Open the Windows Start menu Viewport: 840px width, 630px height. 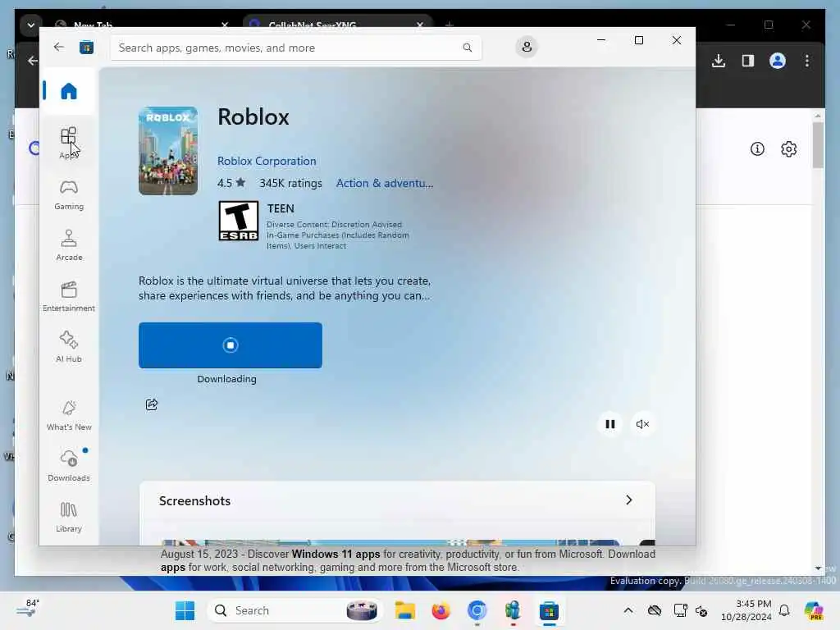185,610
